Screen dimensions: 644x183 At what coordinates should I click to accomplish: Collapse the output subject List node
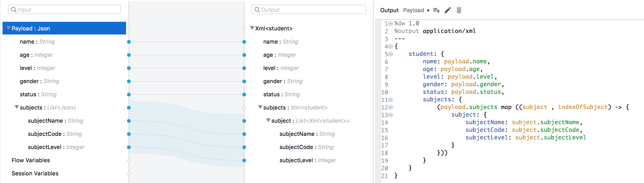pos(268,120)
